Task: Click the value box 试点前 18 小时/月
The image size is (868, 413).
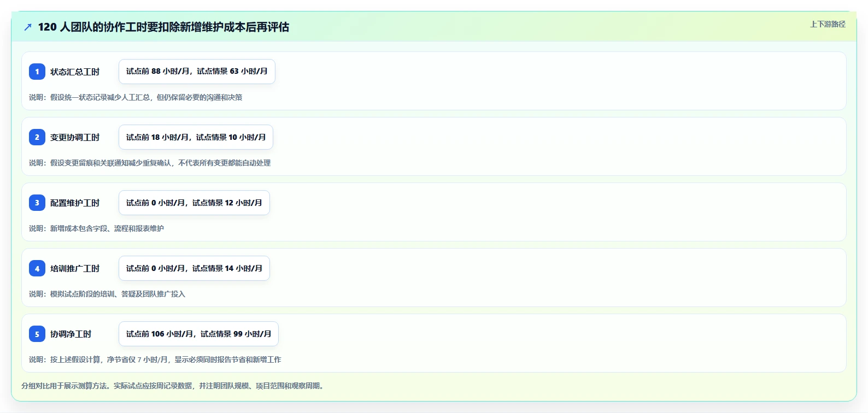Action: click(x=196, y=137)
